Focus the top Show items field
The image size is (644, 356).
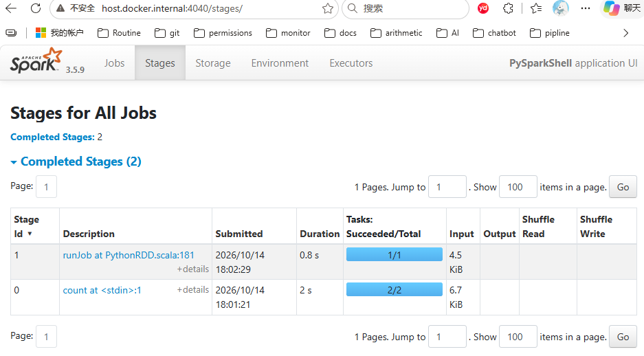click(518, 187)
